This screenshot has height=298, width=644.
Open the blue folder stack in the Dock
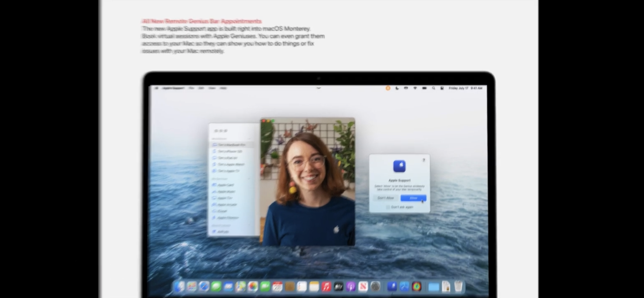tap(434, 287)
